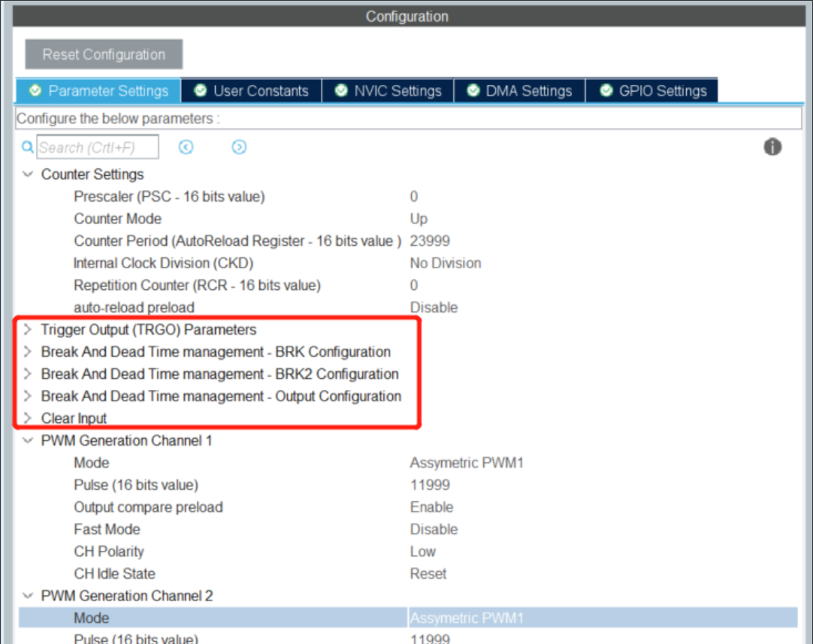Click the green check on User Constants tab
Image resolution: width=813 pixels, height=644 pixels.
click(x=200, y=90)
